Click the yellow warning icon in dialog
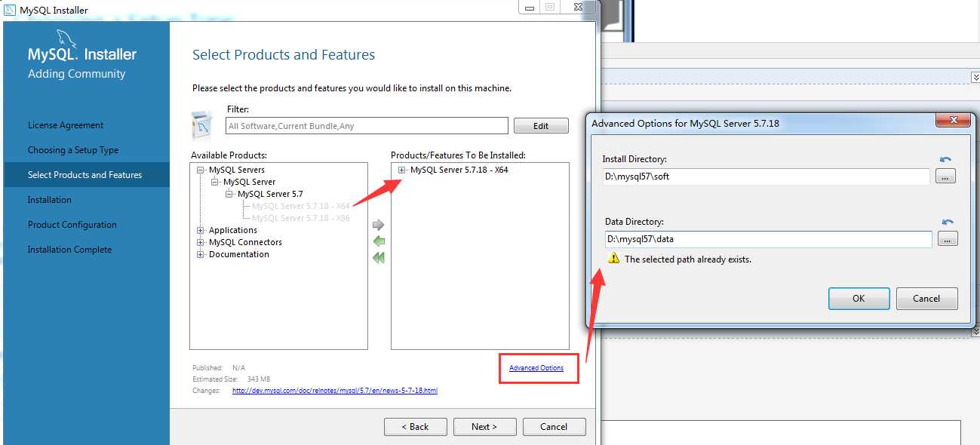The width and height of the screenshot is (980, 445). point(613,259)
